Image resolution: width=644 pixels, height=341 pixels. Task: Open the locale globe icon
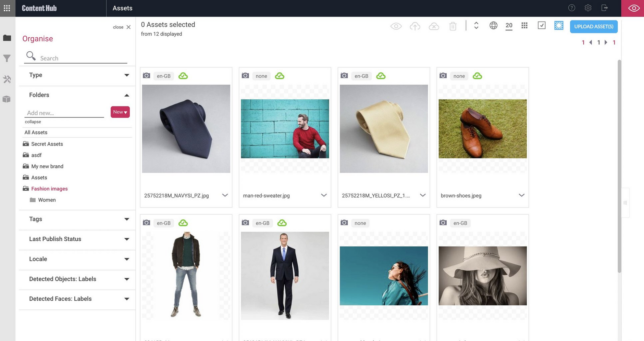[x=493, y=25]
